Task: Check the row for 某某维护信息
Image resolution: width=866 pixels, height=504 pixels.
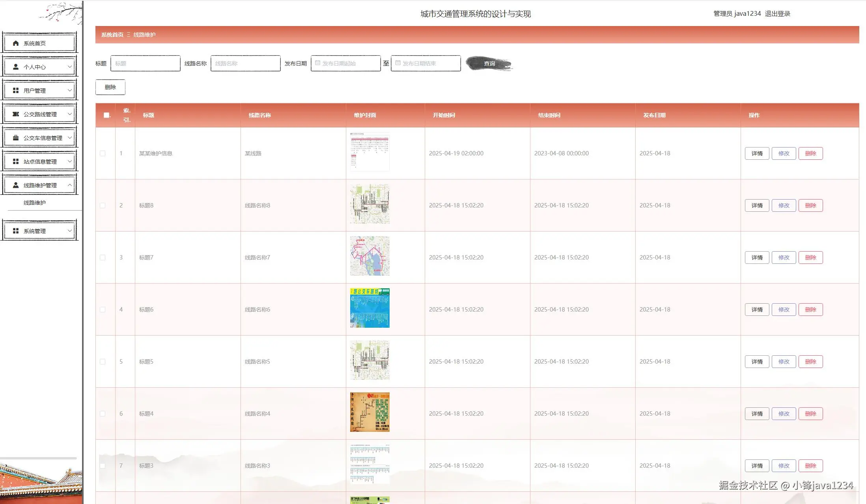Action: (103, 153)
